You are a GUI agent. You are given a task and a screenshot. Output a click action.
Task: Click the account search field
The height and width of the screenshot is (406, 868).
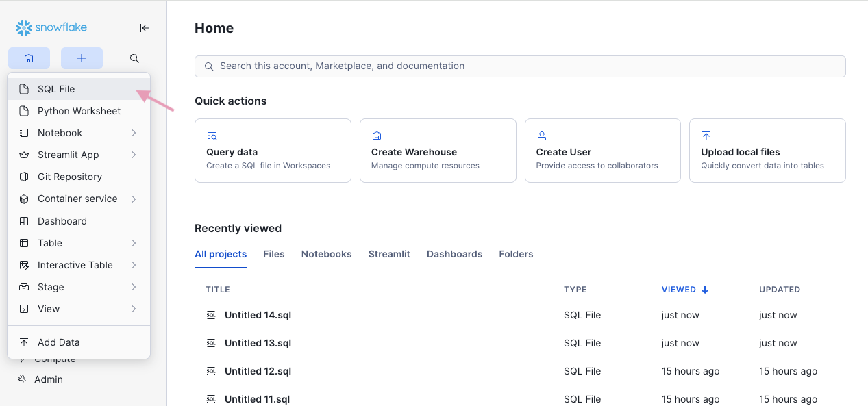[x=520, y=66]
